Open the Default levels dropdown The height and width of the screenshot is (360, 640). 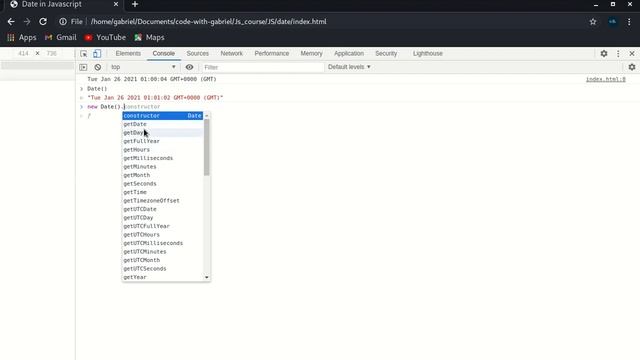click(349, 67)
